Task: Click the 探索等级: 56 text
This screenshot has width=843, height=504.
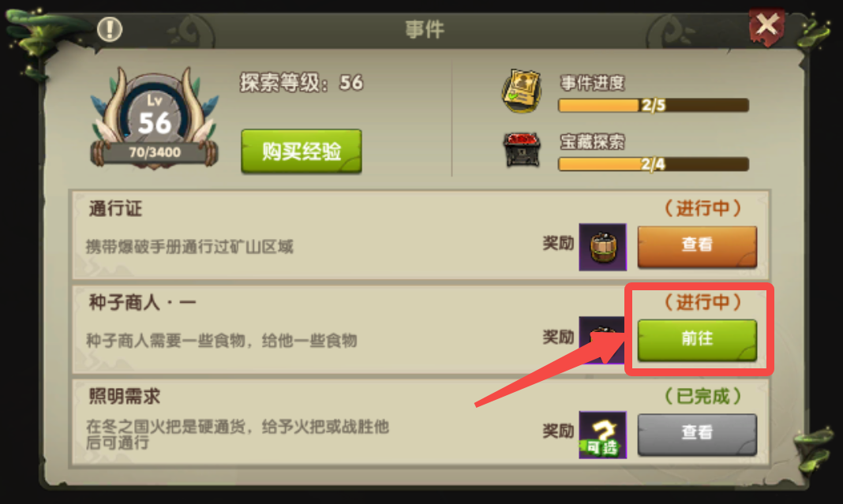Action: click(302, 83)
